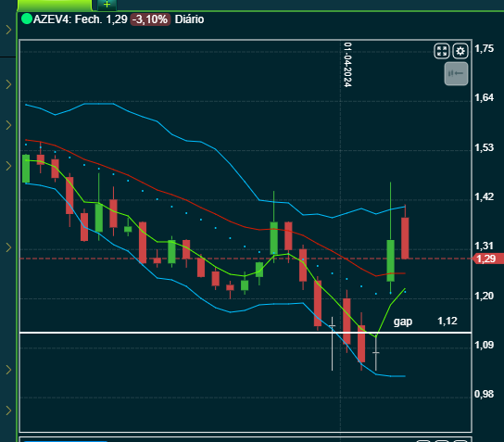Click the -3,10% change badge
Screen dimensions: 504x442
pyautogui.click(x=150, y=19)
